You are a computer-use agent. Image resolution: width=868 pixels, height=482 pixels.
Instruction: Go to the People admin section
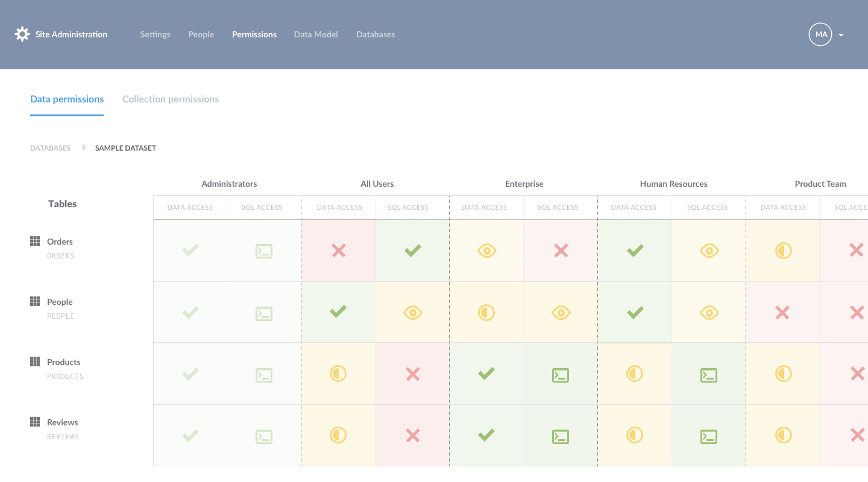tap(201, 34)
